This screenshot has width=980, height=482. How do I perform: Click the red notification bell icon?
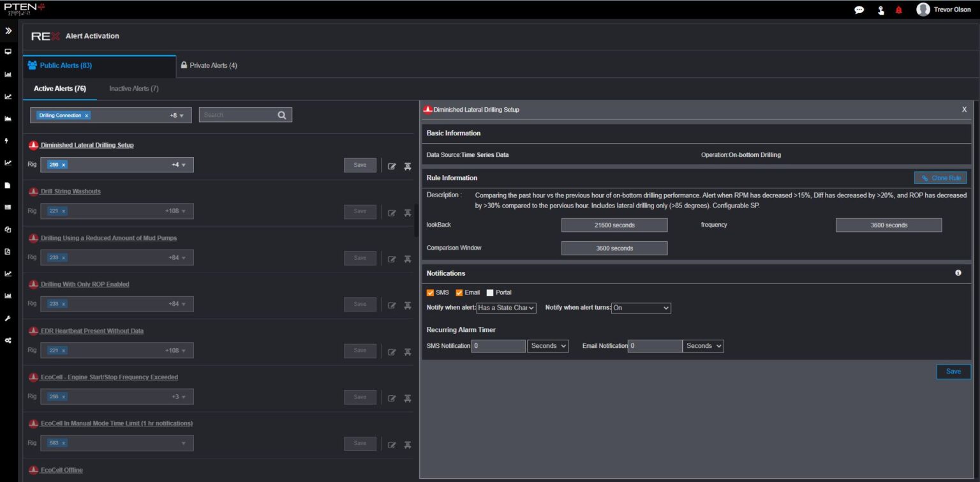(899, 10)
